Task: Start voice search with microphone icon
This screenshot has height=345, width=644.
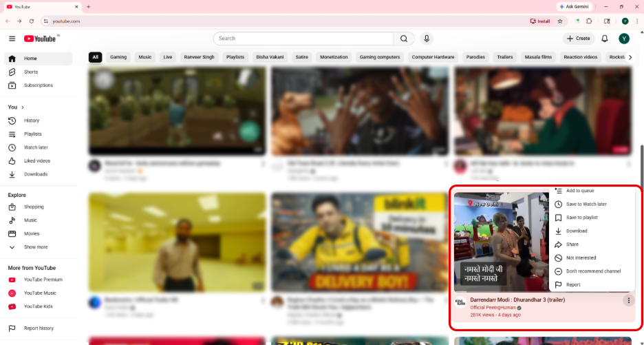Action: click(427, 39)
